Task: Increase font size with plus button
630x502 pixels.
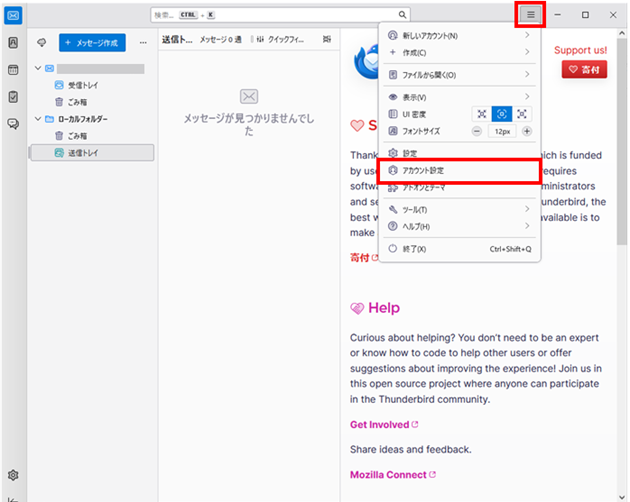Action: [x=527, y=132]
